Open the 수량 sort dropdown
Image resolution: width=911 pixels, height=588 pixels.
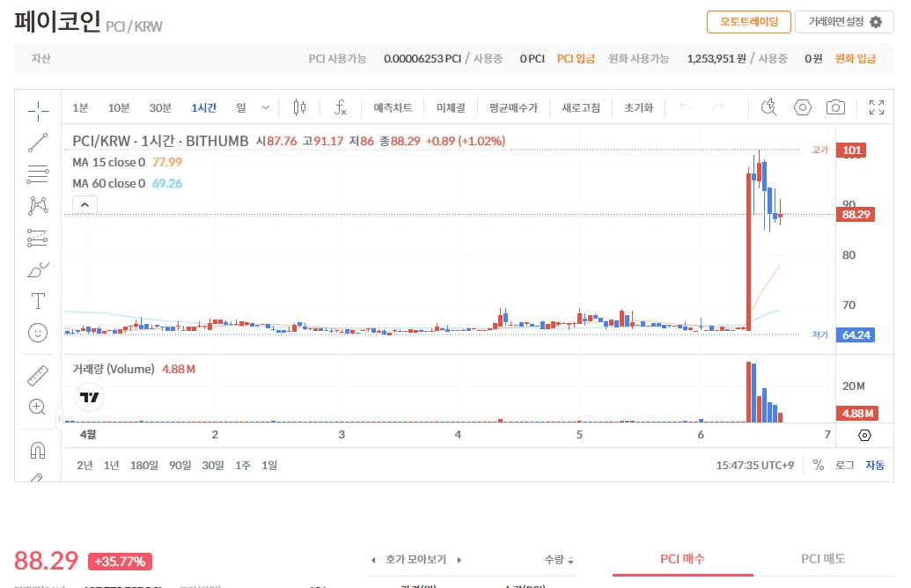[558, 559]
